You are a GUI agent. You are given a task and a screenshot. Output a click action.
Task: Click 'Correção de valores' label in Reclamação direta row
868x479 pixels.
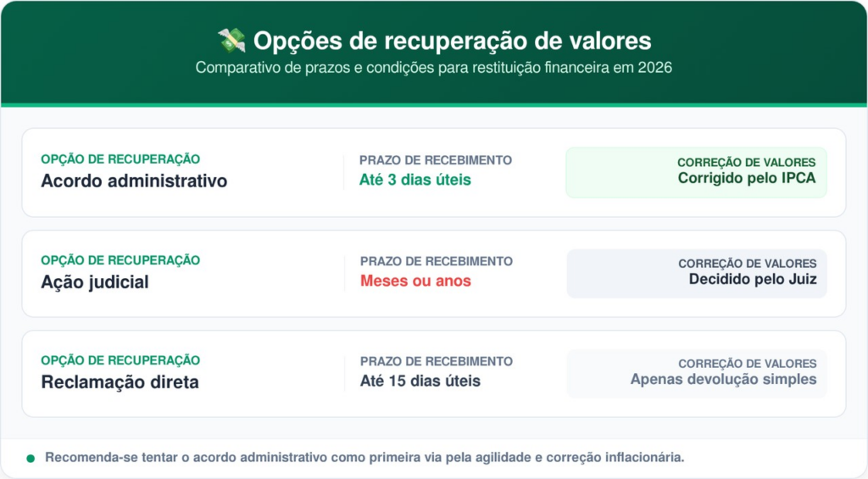click(747, 363)
